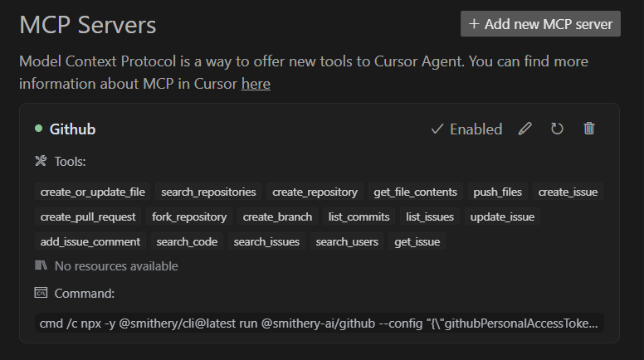
Task: Click the npx command text field
Action: pyautogui.click(x=320, y=324)
